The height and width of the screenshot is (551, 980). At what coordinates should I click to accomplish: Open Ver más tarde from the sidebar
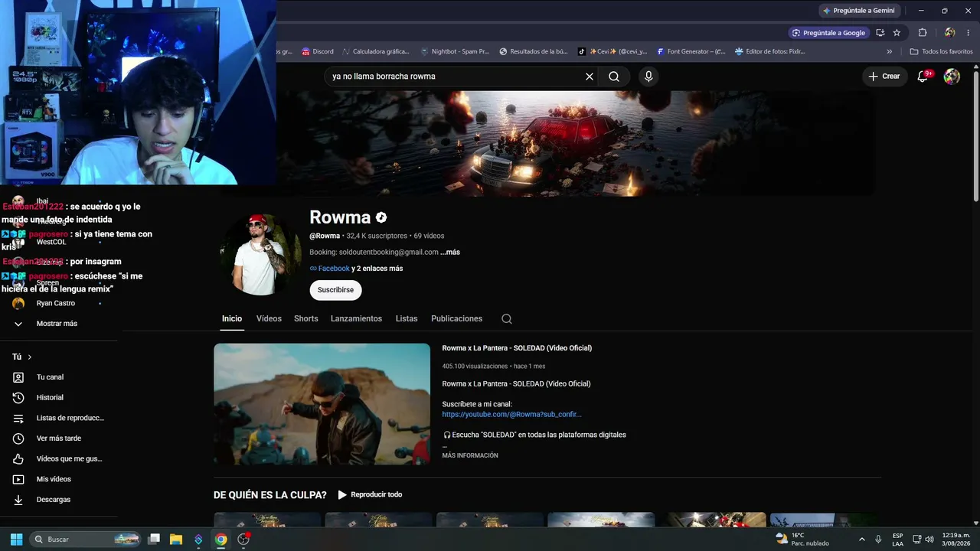click(x=57, y=439)
